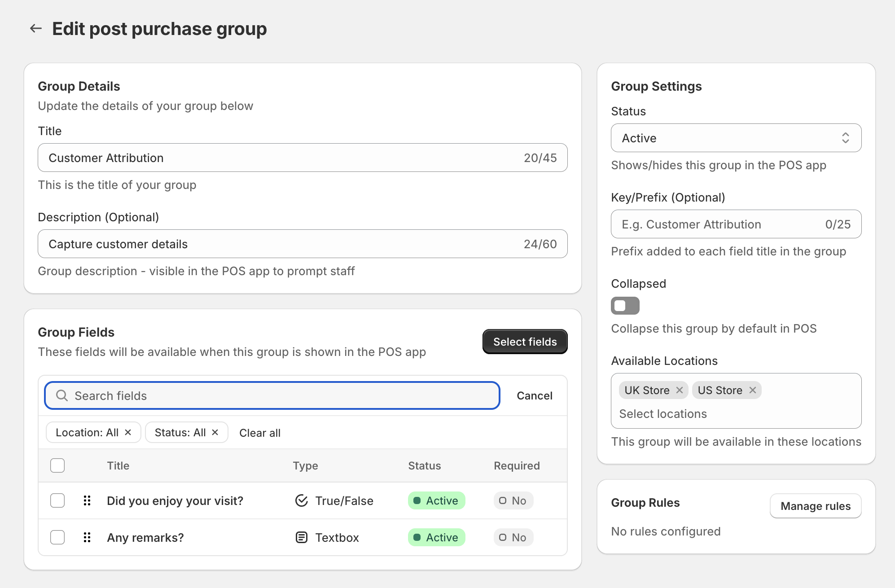Check the 'Any remarks?' row checkbox

coord(57,537)
